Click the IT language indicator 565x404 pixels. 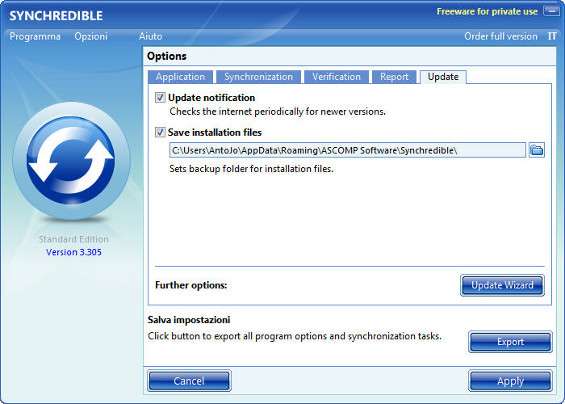click(x=552, y=36)
